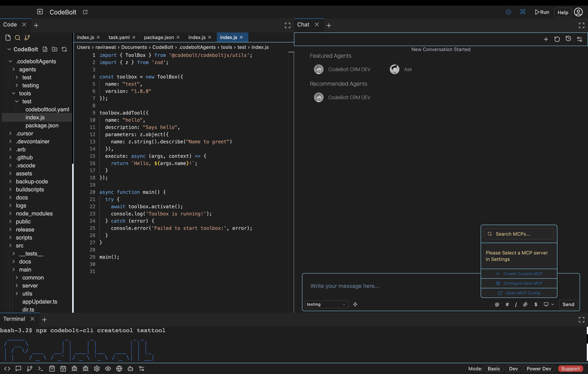Click the robot agent icon in status bar
588x374 pixels.
[130, 369]
